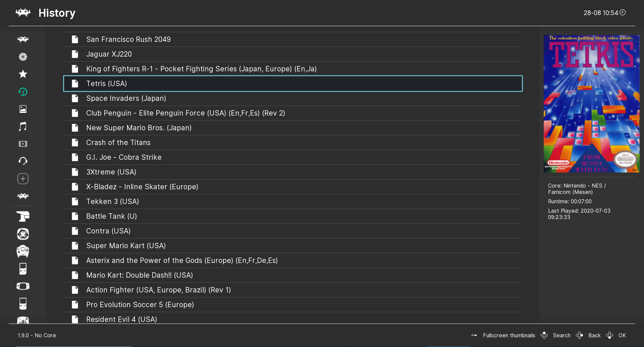Image resolution: width=644 pixels, height=347 pixels.
Task: Click the gamepad icon before Back
Action: pyautogui.click(x=579, y=335)
